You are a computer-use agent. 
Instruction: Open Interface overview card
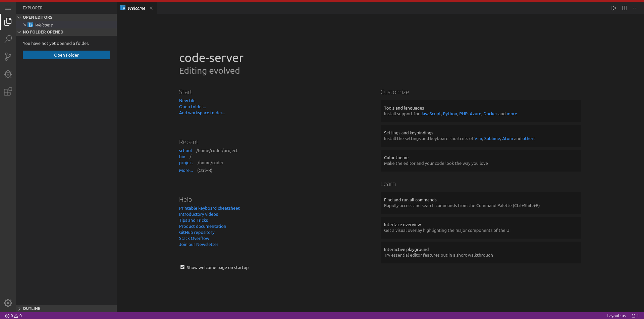pyautogui.click(x=481, y=228)
